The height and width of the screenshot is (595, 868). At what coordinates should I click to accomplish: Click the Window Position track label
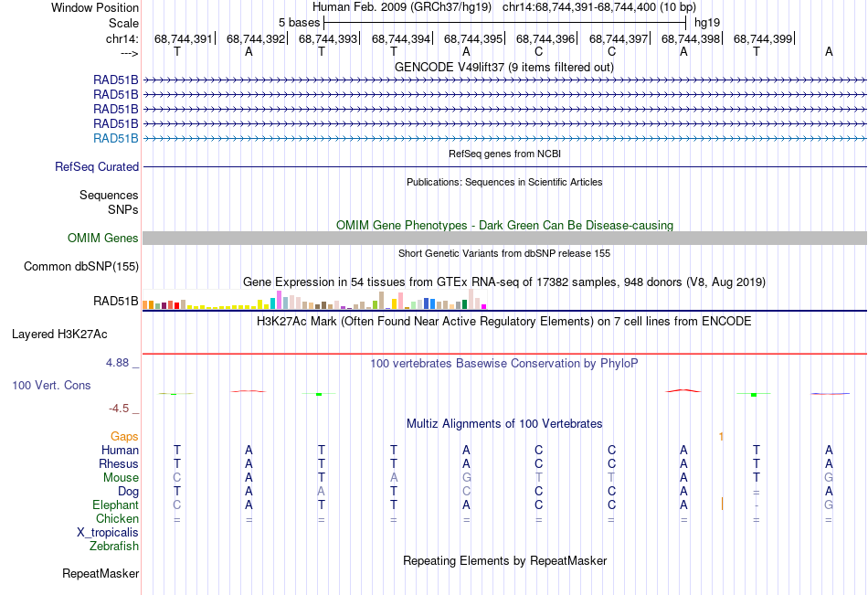point(95,7)
